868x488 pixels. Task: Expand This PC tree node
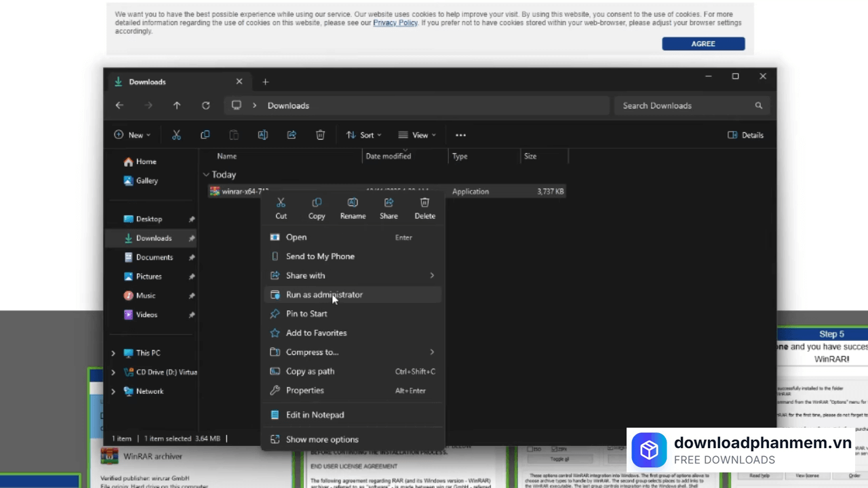tap(113, 353)
